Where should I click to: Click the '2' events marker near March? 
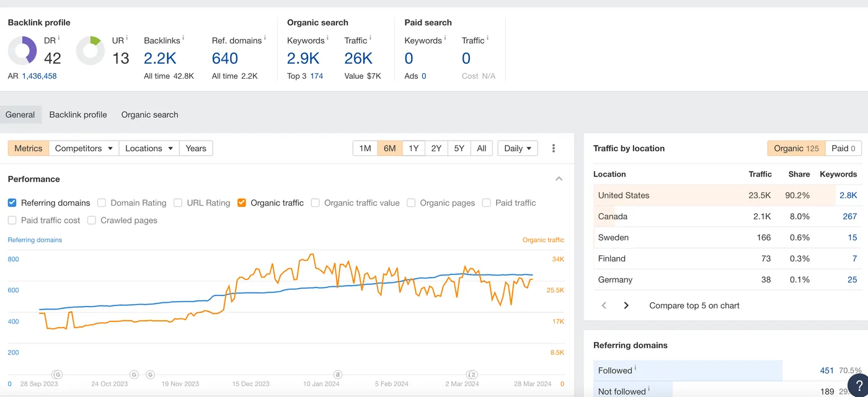[472, 374]
